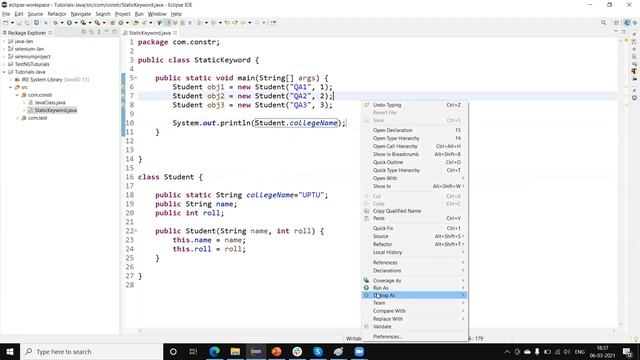640x360 pixels.
Task: Open Coverage As submenu in context menu
Action: pos(415,280)
